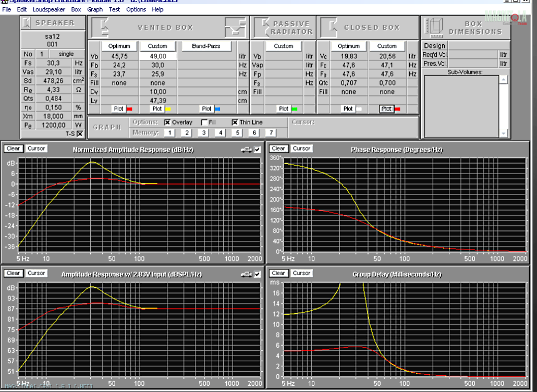This screenshot has height=392, width=537.
Task: Open the Edit menu
Action: tap(21, 9)
